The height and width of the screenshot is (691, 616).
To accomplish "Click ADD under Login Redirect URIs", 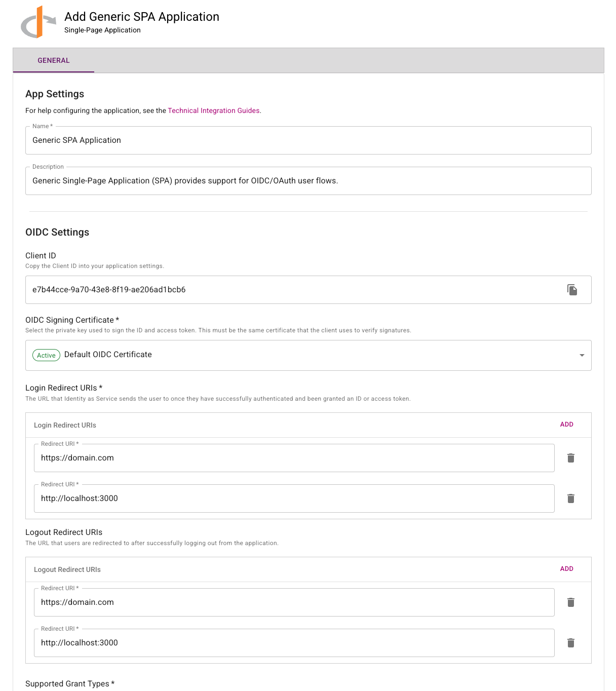I will click(x=566, y=425).
